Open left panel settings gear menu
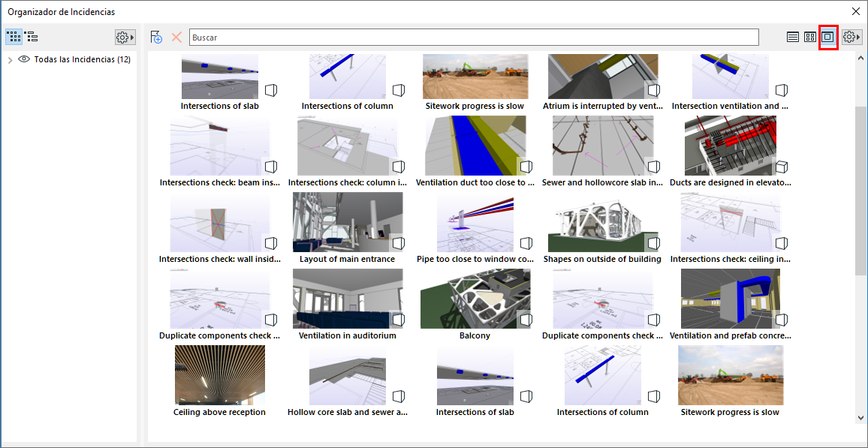The image size is (868, 448). (x=125, y=37)
